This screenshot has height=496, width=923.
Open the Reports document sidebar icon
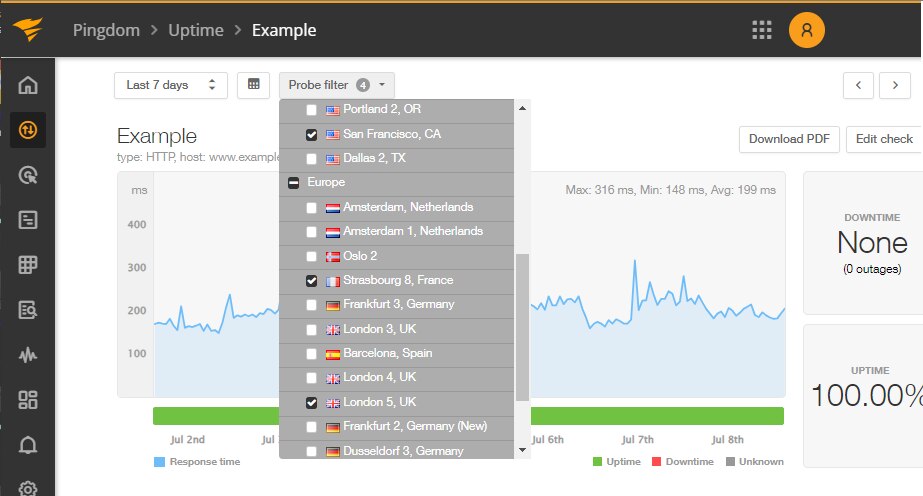coord(28,220)
